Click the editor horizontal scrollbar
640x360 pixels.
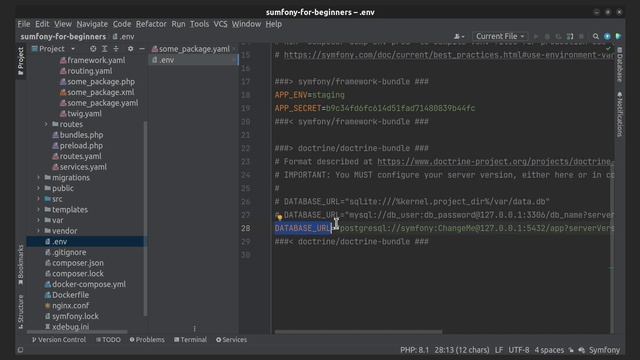point(358,332)
